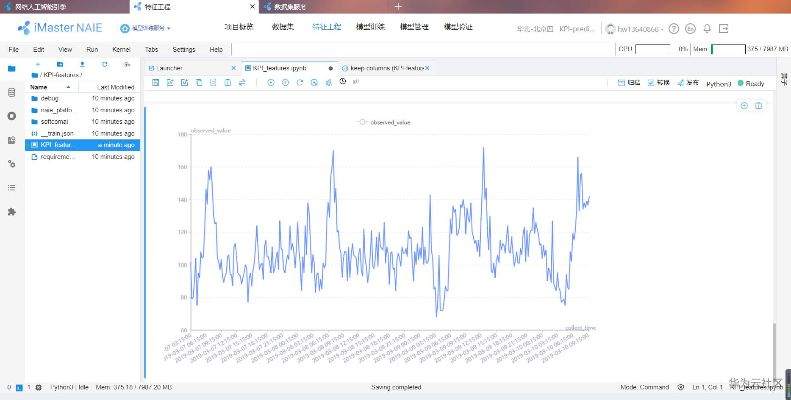Open the requirements file in file list

58,156
